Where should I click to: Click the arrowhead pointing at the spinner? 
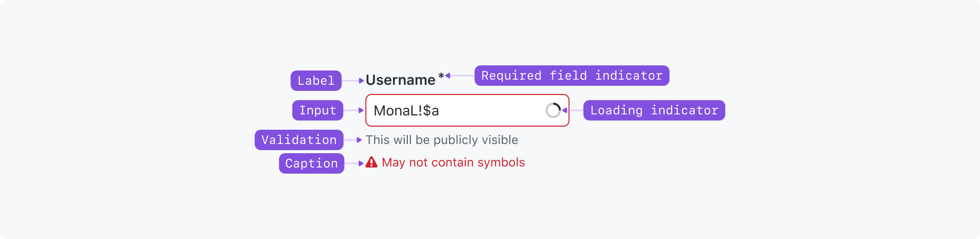pos(565,110)
